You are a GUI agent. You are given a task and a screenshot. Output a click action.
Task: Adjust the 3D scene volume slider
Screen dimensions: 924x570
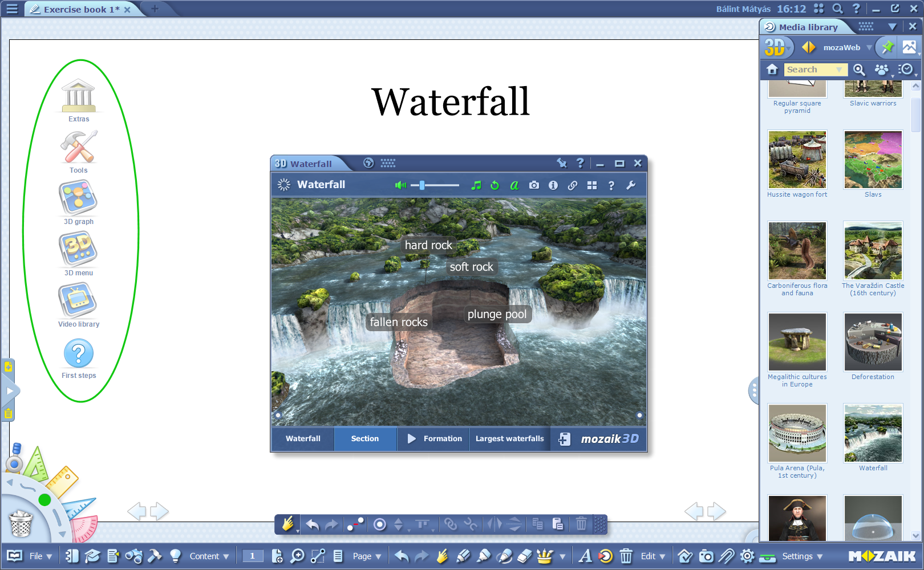pos(422,185)
